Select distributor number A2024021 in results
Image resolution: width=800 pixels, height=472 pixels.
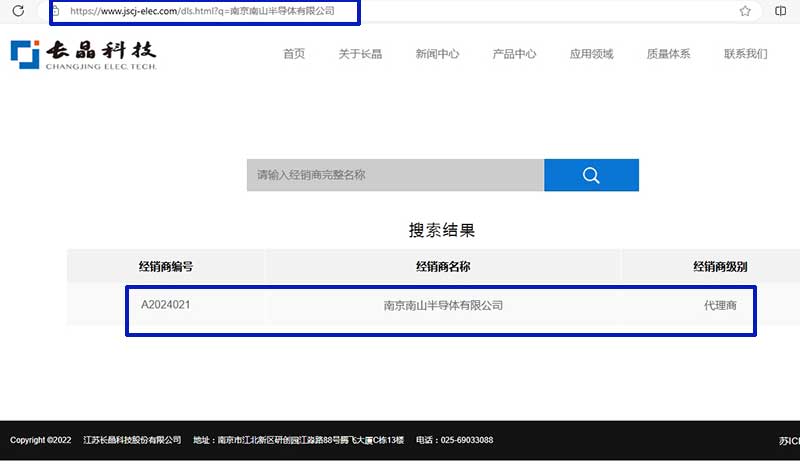coord(166,305)
